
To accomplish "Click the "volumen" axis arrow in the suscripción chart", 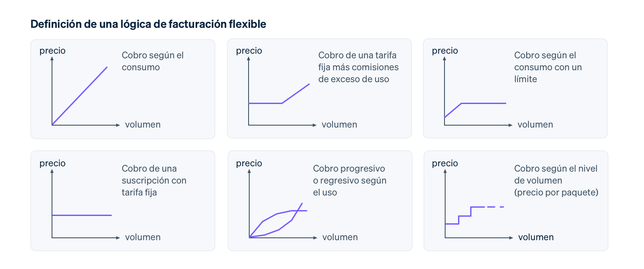I will [x=118, y=238].
